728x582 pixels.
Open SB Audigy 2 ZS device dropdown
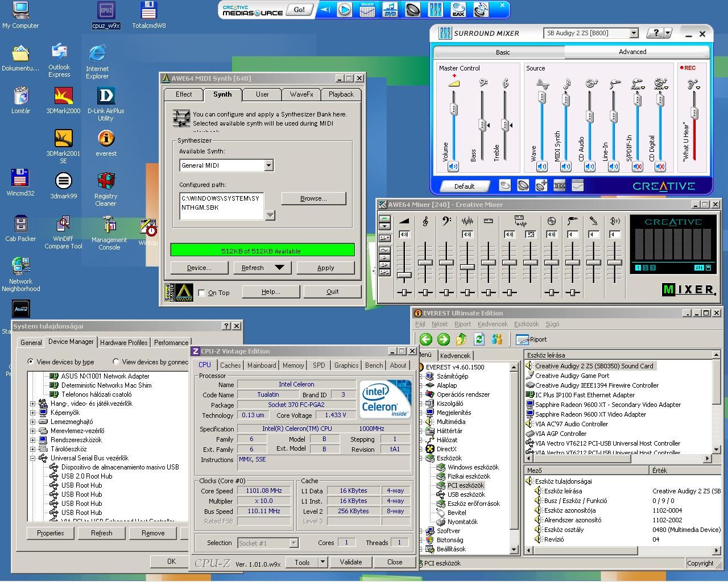click(x=634, y=33)
